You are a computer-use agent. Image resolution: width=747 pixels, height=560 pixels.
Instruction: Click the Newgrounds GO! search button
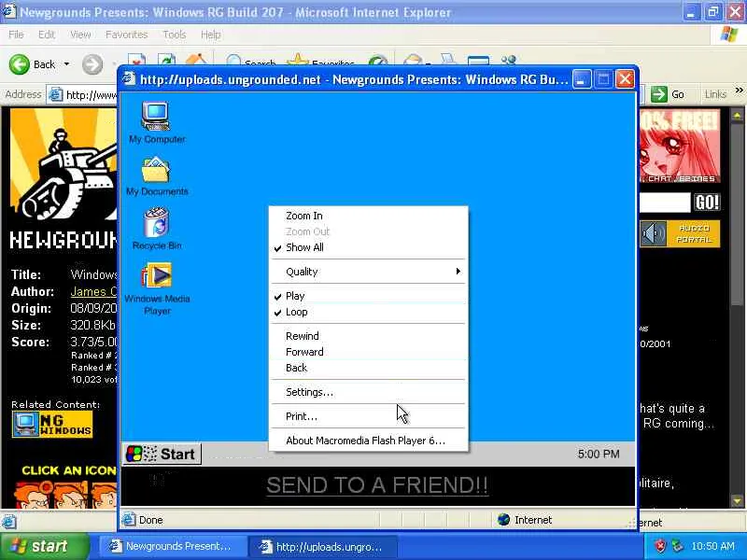point(707,203)
